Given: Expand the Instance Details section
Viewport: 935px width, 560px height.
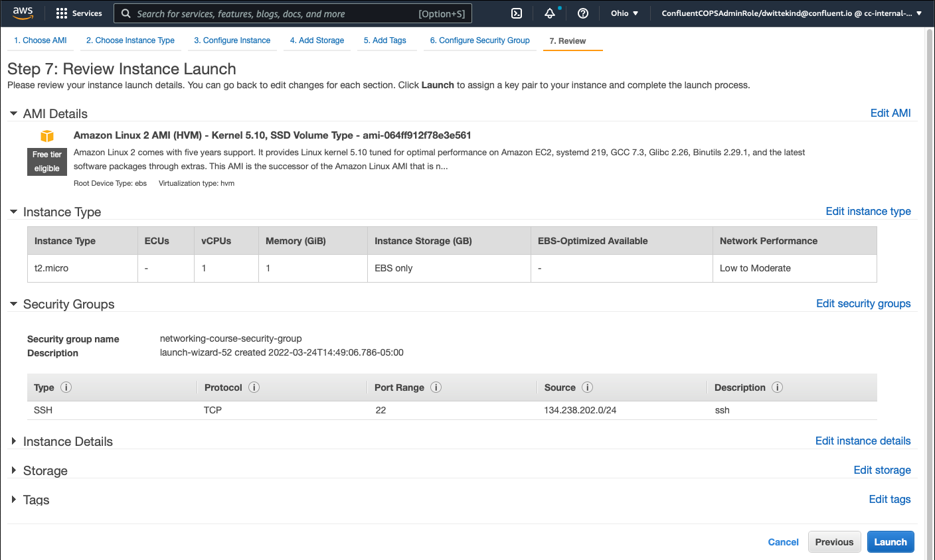Looking at the screenshot, I should point(13,441).
